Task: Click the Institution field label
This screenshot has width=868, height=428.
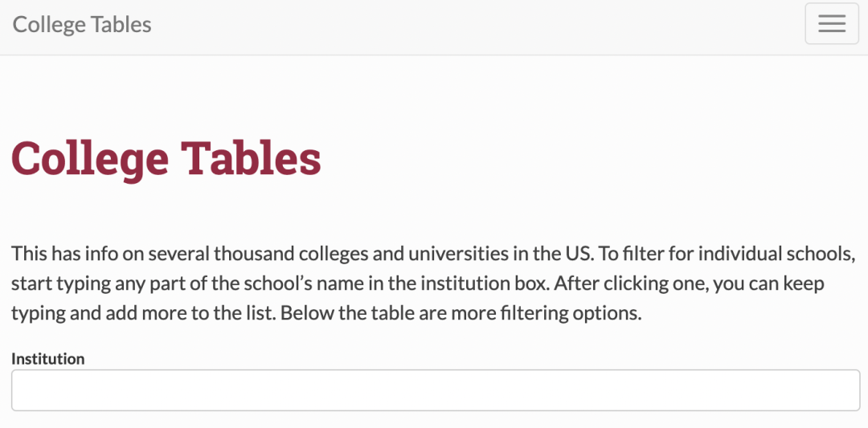Action: [x=47, y=359]
